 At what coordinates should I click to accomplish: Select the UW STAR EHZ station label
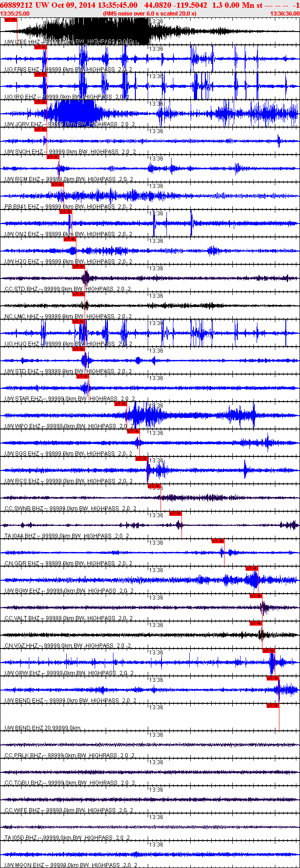69,399
